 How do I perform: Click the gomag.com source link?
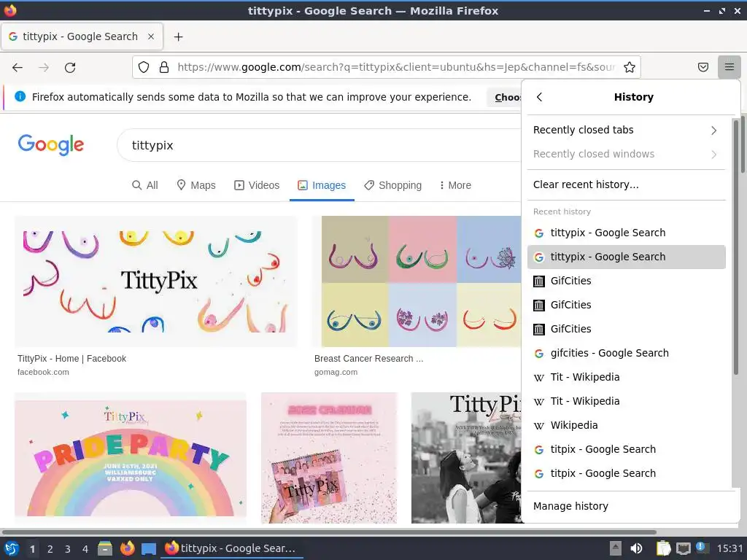336,373
